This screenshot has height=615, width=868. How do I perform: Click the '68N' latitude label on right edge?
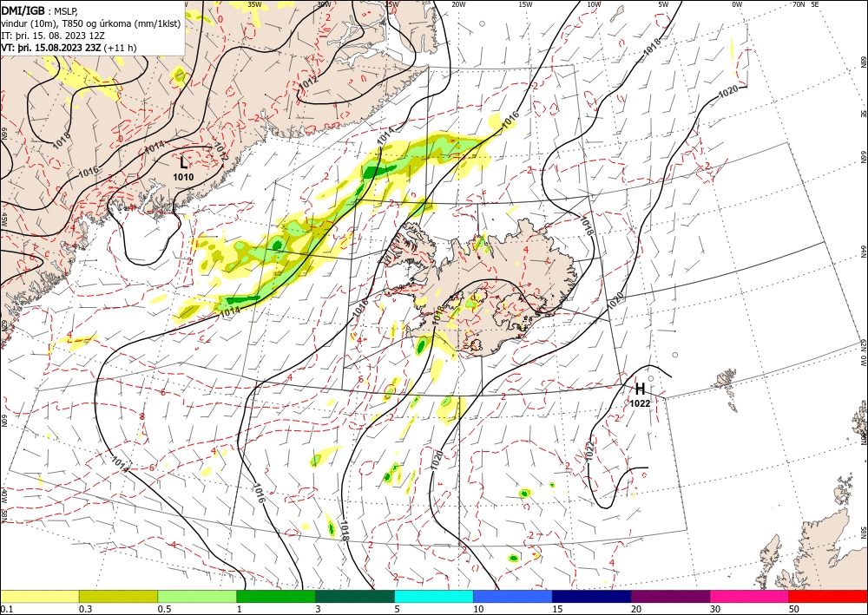tap(863, 61)
